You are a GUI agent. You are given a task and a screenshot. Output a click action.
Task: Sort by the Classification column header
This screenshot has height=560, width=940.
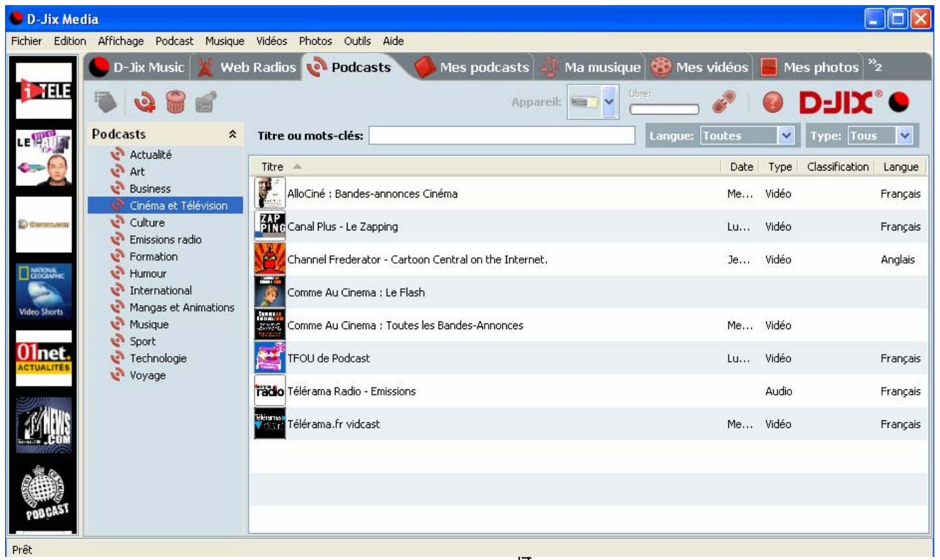point(837,167)
